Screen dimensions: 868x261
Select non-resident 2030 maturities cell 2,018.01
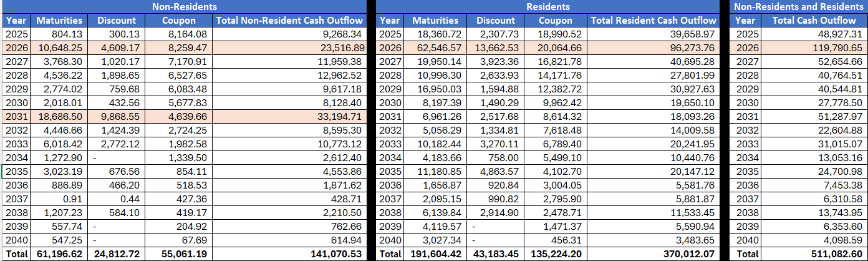tap(59, 102)
